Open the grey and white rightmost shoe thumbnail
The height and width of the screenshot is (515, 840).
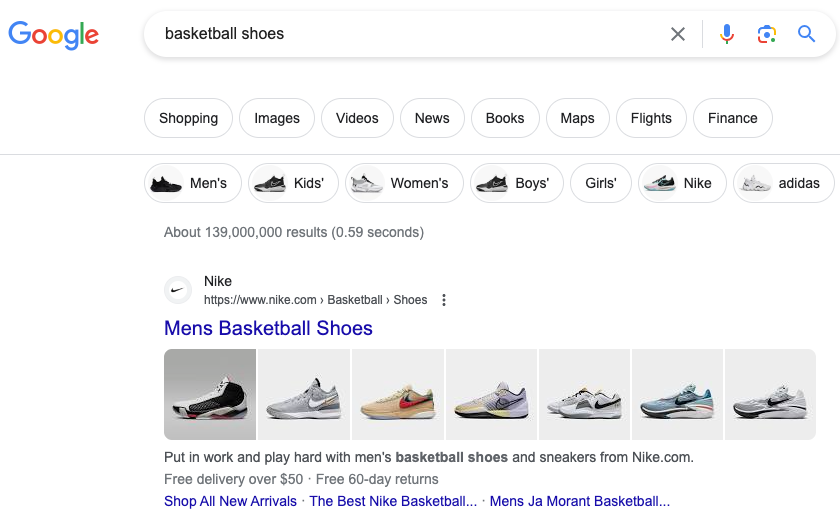[x=770, y=394]
